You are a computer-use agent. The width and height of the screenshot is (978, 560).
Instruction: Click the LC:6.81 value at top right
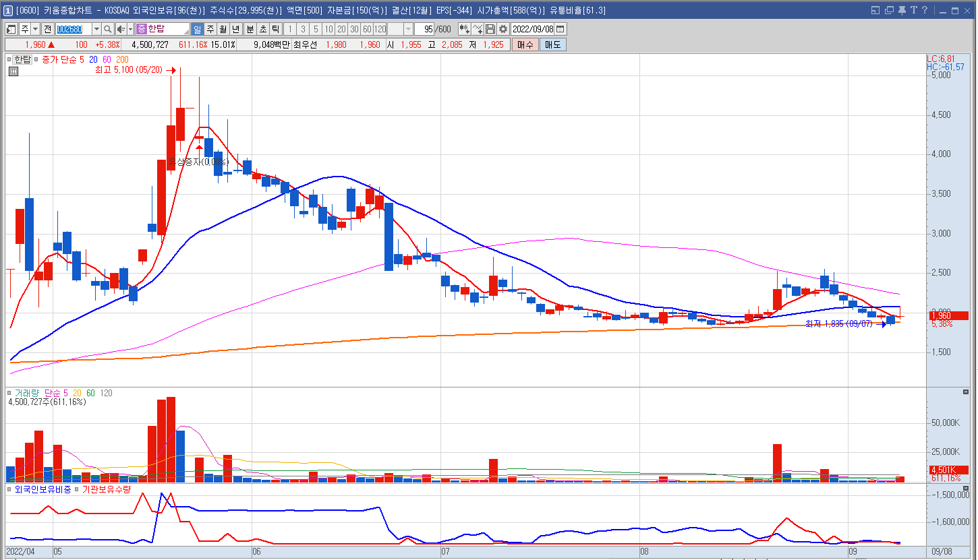(x=941, y=59)
